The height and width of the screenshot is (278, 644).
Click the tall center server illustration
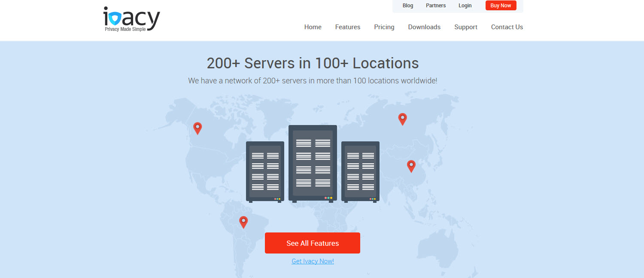[x=313, y=164]
